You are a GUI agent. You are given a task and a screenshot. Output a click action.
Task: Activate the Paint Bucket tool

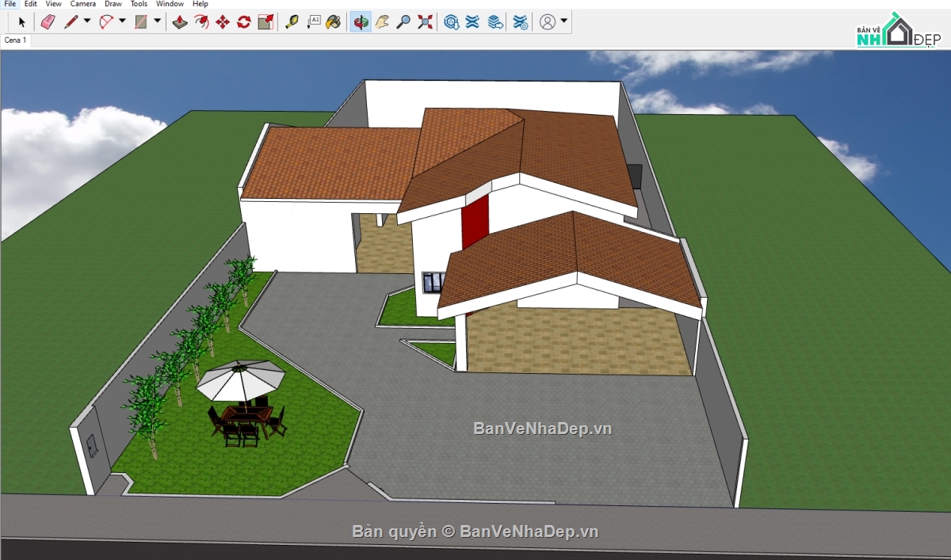point(334,22)
